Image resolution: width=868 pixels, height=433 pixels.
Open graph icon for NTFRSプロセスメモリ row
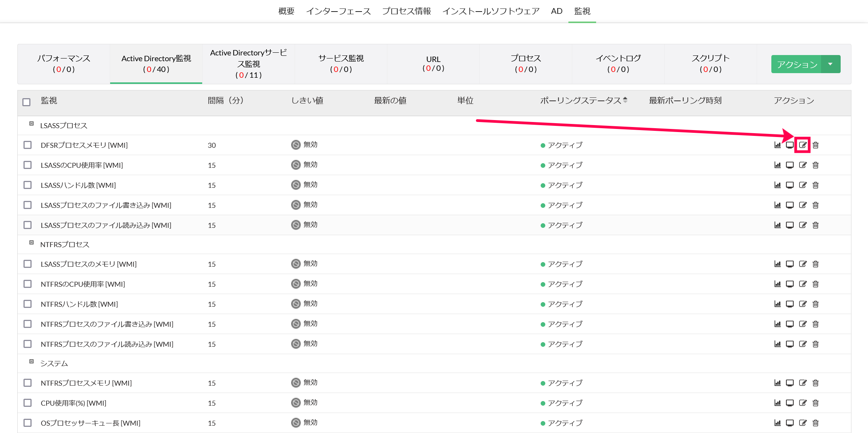pos(777,383)
